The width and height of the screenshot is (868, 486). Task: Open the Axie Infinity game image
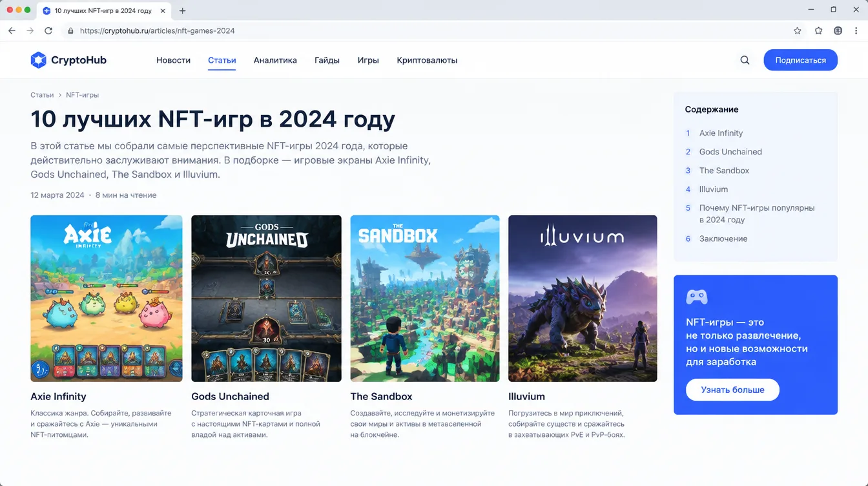pos(107,299)
